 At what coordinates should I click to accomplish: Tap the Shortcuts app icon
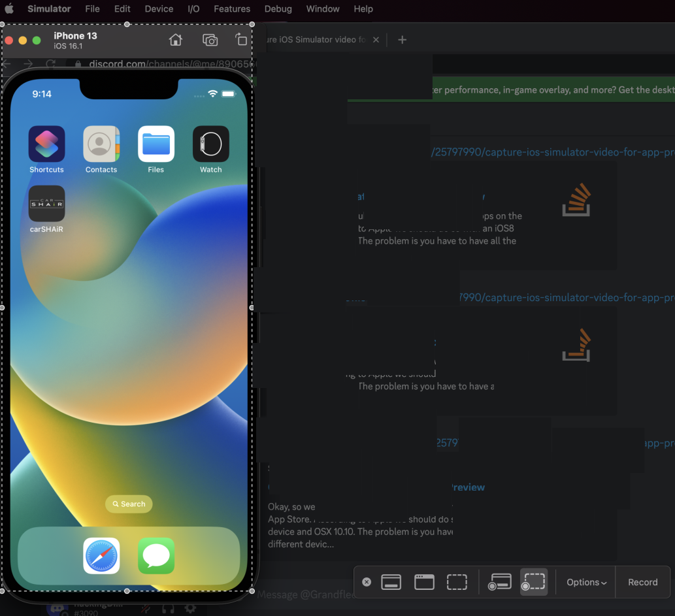point(46,144)
